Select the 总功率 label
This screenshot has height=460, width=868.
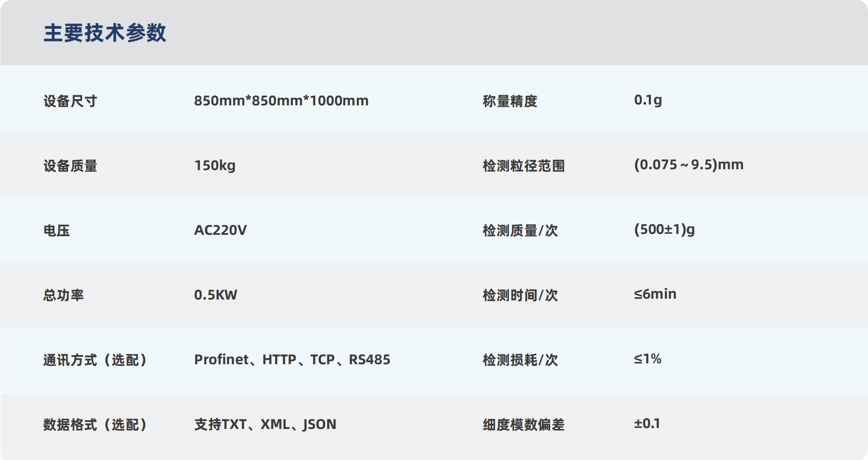[63, 295]
